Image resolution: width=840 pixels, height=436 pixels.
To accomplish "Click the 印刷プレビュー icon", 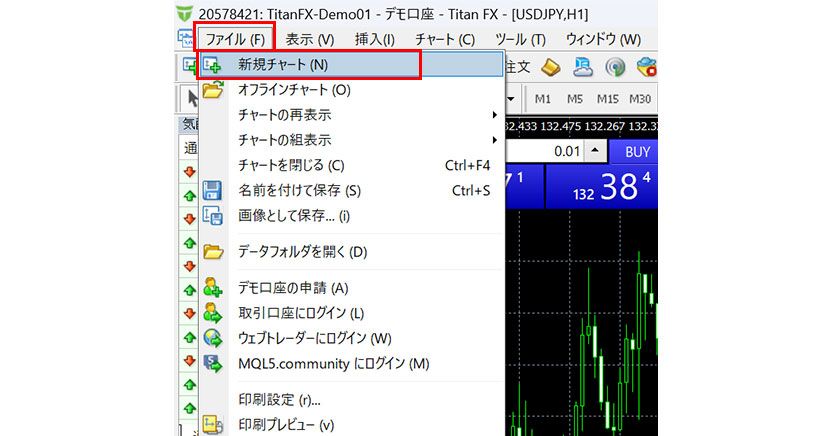I will (213, 425).
